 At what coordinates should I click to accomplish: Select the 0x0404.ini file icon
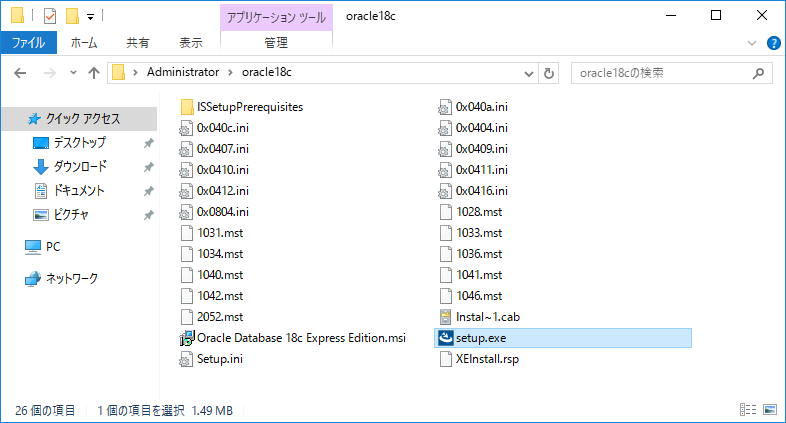(445, 128)
